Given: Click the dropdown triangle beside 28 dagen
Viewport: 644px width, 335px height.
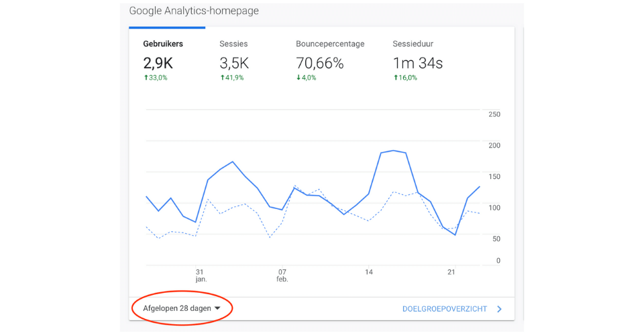Looking at the screenshot, I should [217, 308].
